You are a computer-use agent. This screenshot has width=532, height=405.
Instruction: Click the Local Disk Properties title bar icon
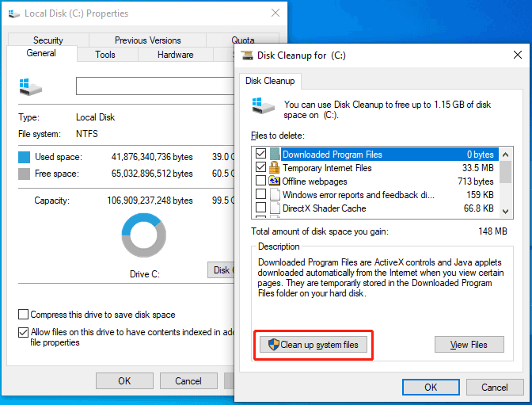[x=14, y=13]
